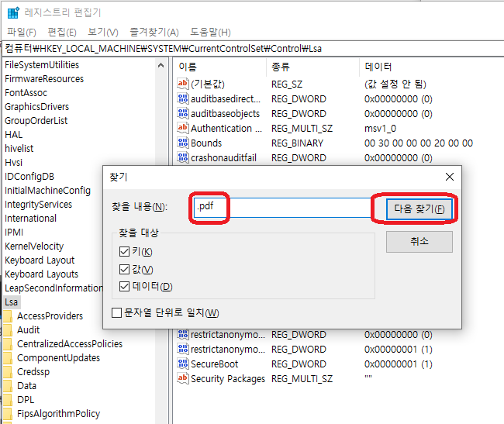504x424 pixels.
Task: Toggle the 데이터(D) checkbox
Action: pyautogui.click(x=124, y=286)
